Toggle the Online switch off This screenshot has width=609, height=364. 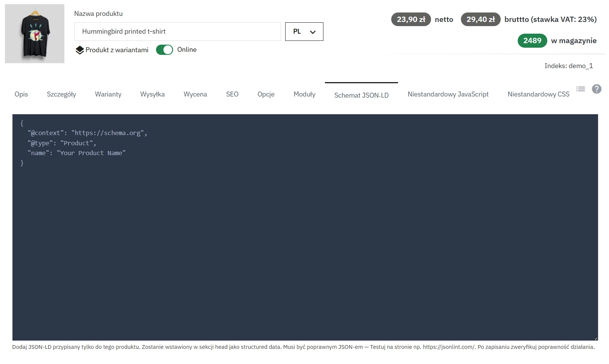click(164, 50)
